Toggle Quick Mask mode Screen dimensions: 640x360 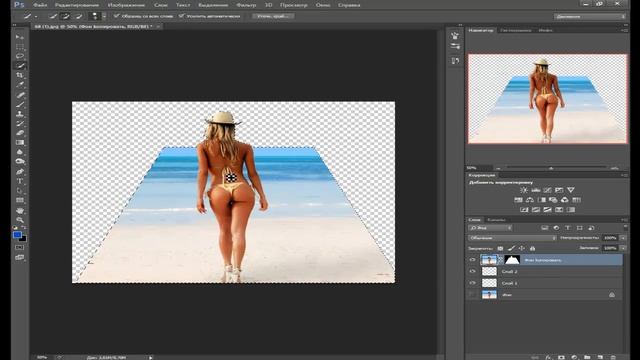19,247
